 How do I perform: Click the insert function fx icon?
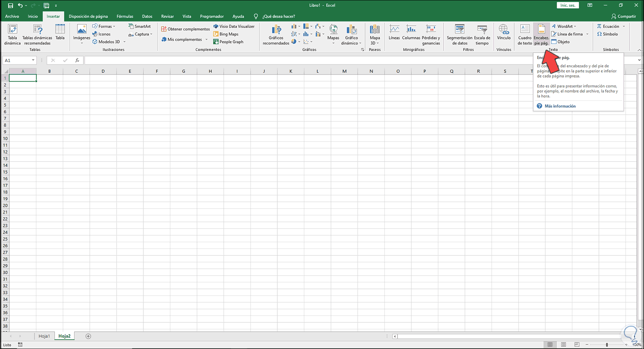pyautogui.click(x=77, y=61)
